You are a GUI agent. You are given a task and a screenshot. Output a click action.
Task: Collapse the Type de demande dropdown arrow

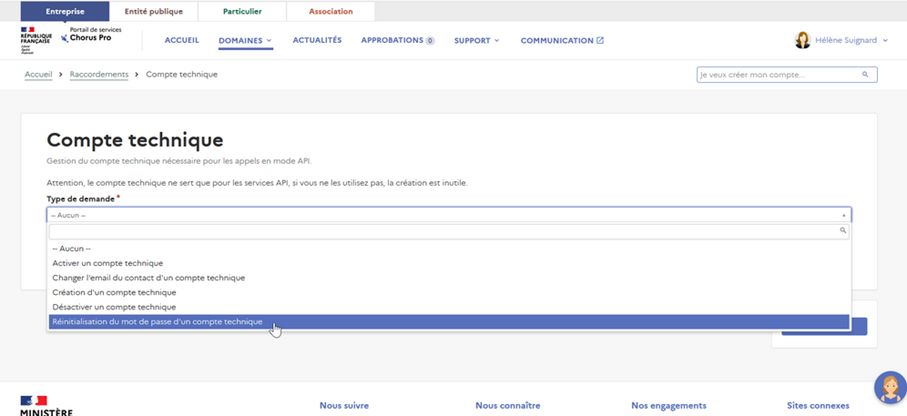[844, 215]
